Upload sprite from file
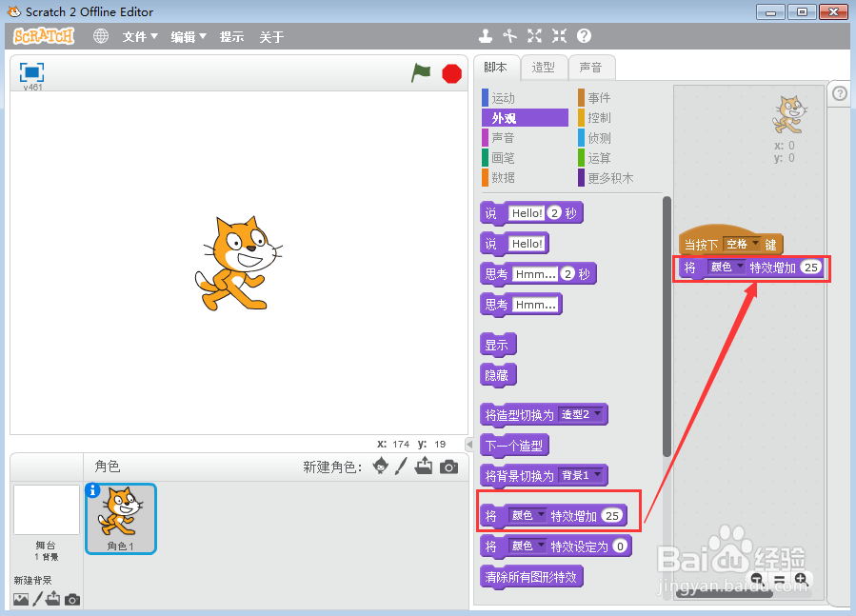This screenshot has width=856, height=616. 424,466
